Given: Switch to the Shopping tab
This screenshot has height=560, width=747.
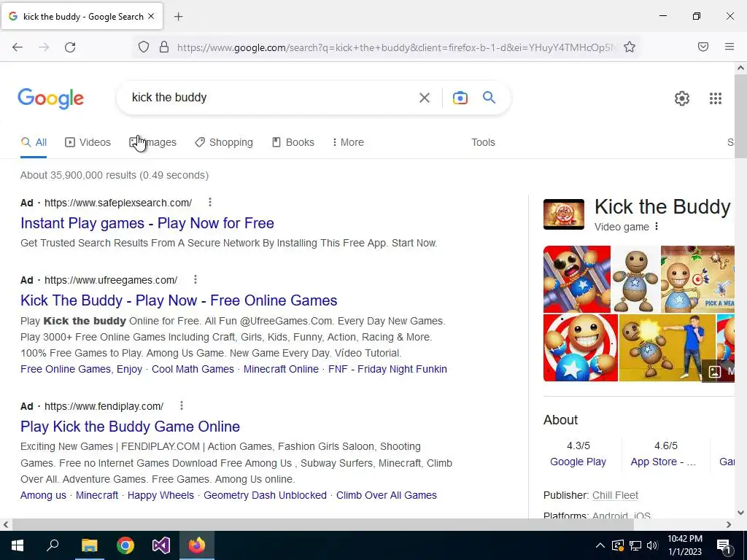Looking at the screenshot, I should (224, 142).
